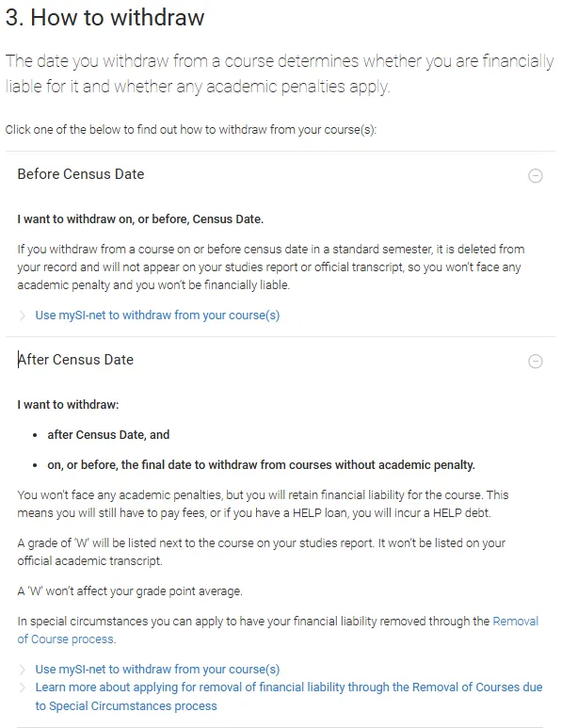Click chevron icon beside first mySI-net link
The width and height of the screenshot is (561, 728).
click(22, 315)
